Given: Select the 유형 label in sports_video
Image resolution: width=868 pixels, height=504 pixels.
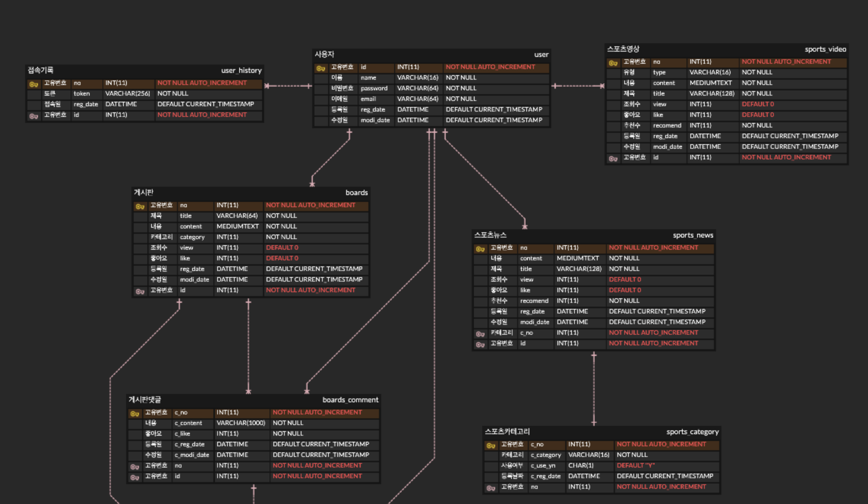Looking at the screenshot, I should coord(629,72).
